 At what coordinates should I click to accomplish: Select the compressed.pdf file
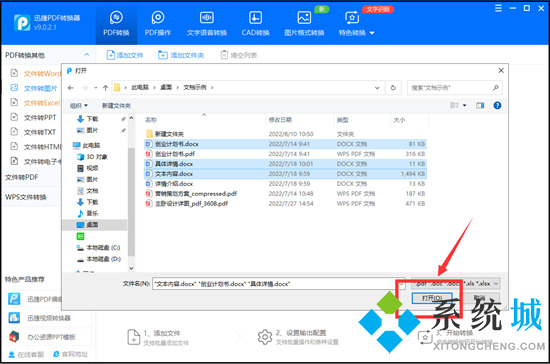[285, 194]
